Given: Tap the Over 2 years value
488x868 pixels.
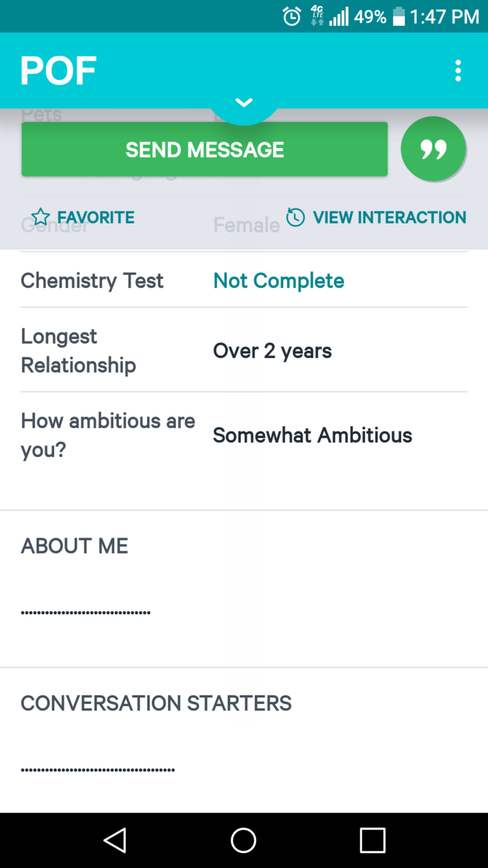Looking at the screenshot, I should point(272,351).
